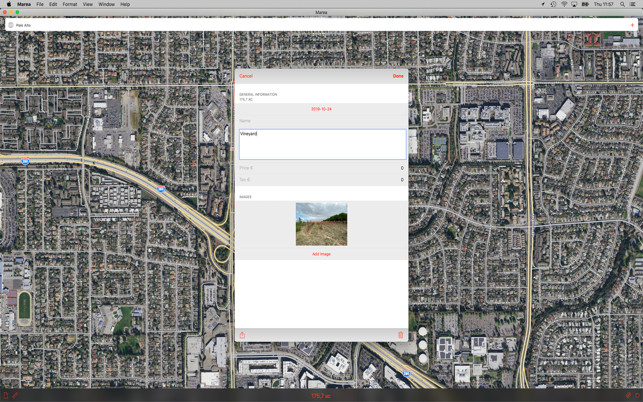
Task: Click the Name input field
Action: point(322,121)
